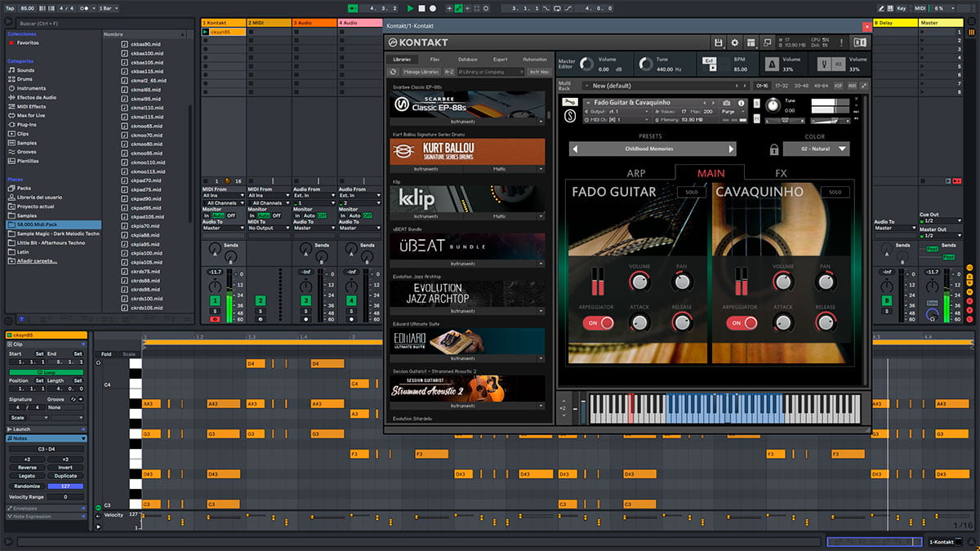Click the instrument wrench edit icon
Screen dimensions: 980x551
click(x=571, y=102)
